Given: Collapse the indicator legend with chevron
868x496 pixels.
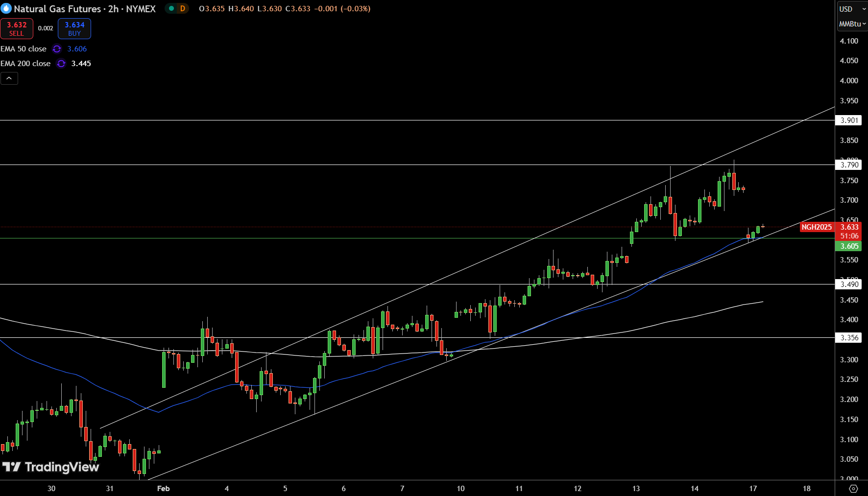Looking at the screenshot, I should click(9, 78).
